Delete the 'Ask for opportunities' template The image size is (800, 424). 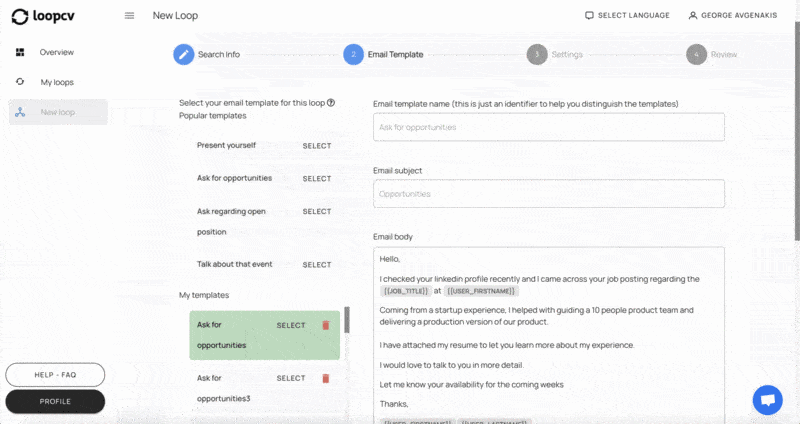(325, 325)
